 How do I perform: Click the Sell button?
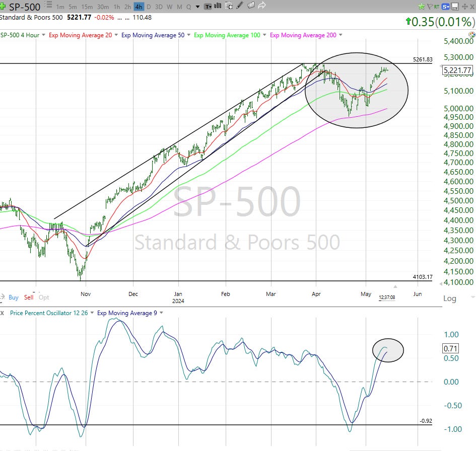pos(29,297)
